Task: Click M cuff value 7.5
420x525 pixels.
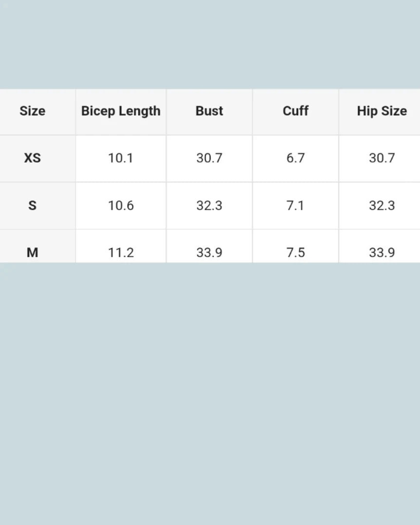Action: point(295,252)
